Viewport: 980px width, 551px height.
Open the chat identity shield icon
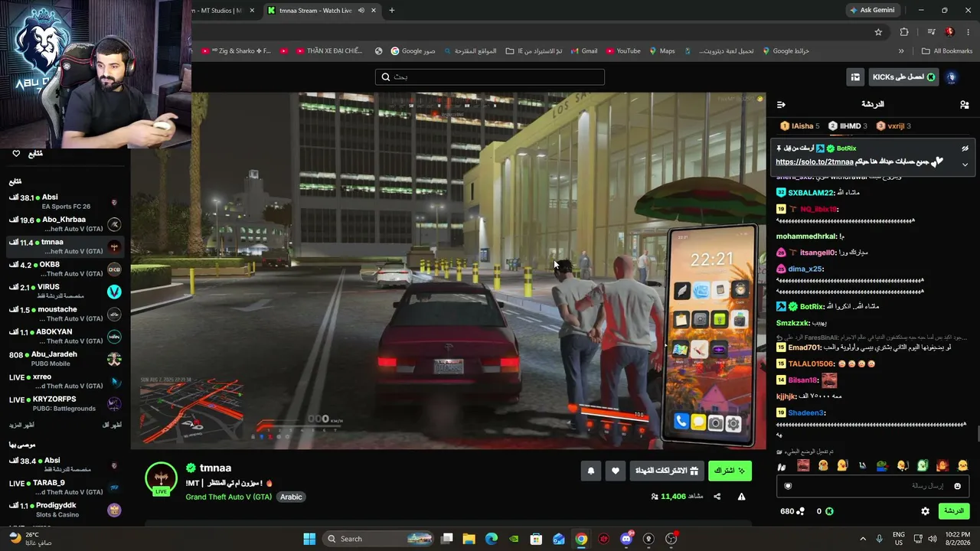point(788,486)
